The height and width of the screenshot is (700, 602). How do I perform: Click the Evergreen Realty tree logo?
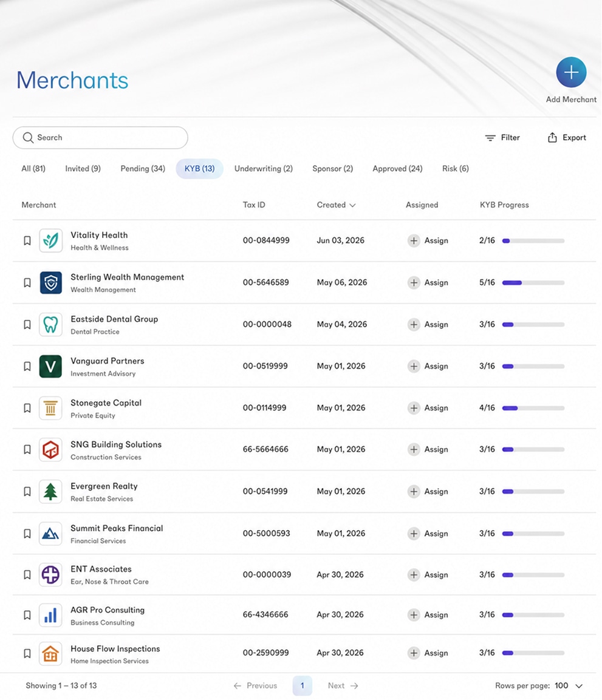[x=50, y=492]
